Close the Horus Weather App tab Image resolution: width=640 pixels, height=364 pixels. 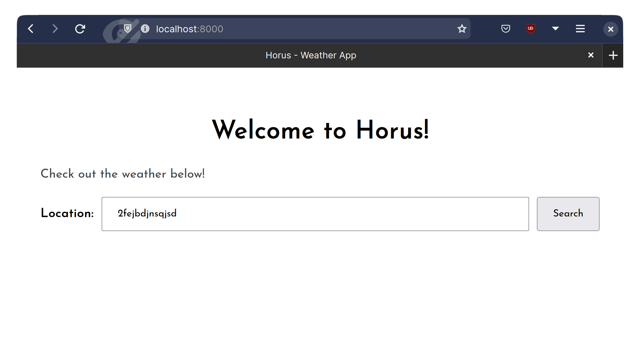[x=591, y=55]
